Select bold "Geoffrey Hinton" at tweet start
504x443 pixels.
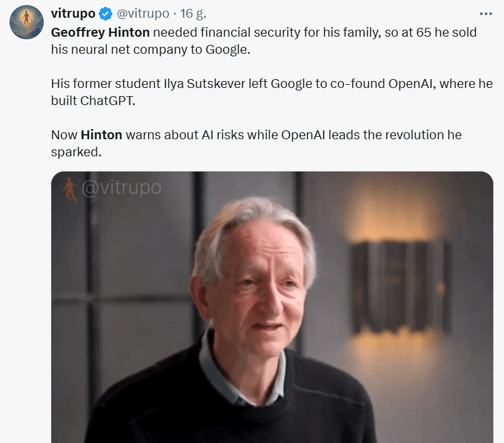[100, 32]
